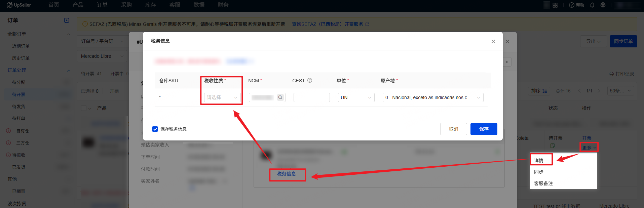This screenshot has width=644, height=208.
Task: Click the 打印记录 printer icon
Action: point(611,74)
